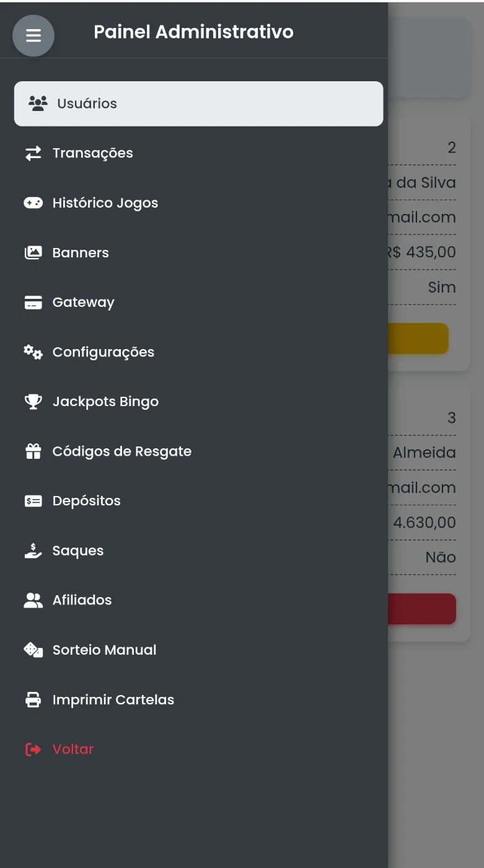
Task: Select the Afiliados menu entry
Action: pos(82,600)
